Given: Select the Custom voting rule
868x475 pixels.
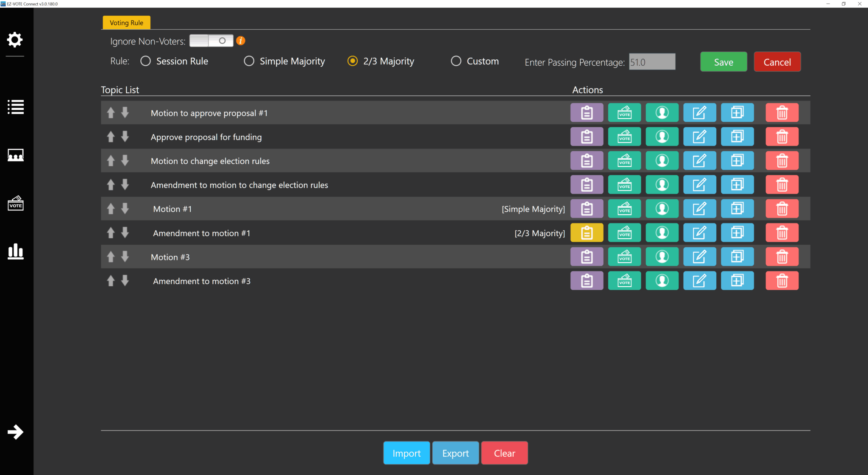Looking at the screenshot, I should (456, 61).
